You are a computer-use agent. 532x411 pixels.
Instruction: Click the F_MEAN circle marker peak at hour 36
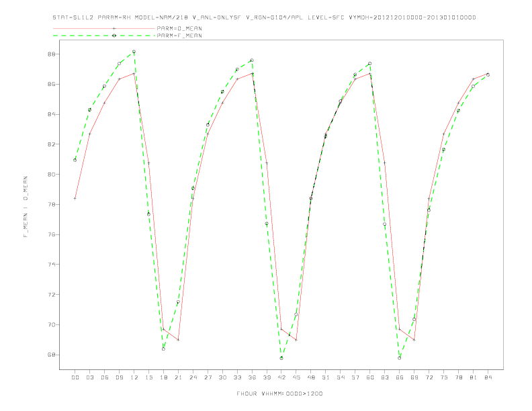(252, 60)
